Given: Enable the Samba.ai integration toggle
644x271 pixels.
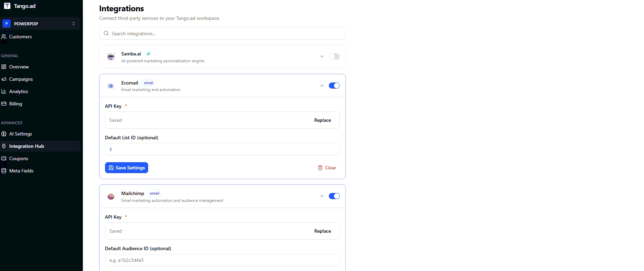Looking at the screenshot, I should 334,56.
